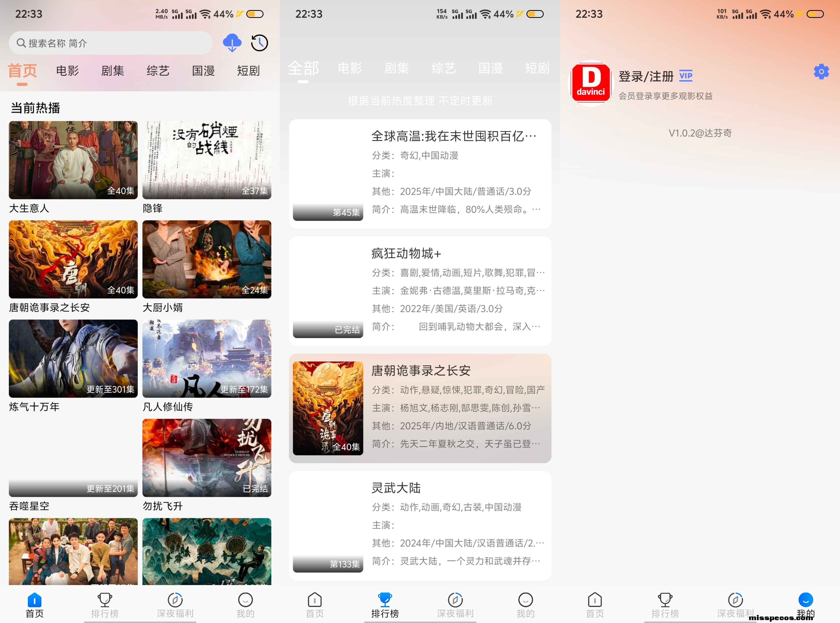Open the 灵武大陆 ranking entry
The height and width of the screenshot is (623, 840).
[420, 525]
